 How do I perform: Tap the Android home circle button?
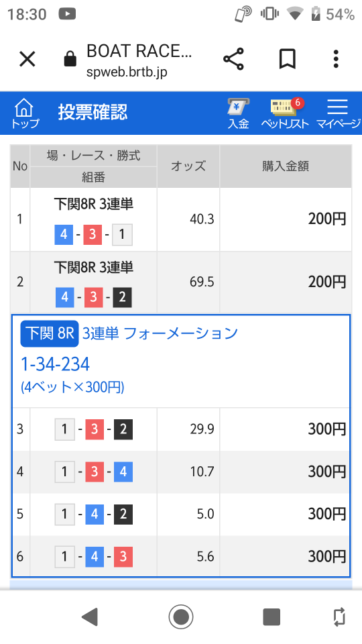tap(180, 616)
